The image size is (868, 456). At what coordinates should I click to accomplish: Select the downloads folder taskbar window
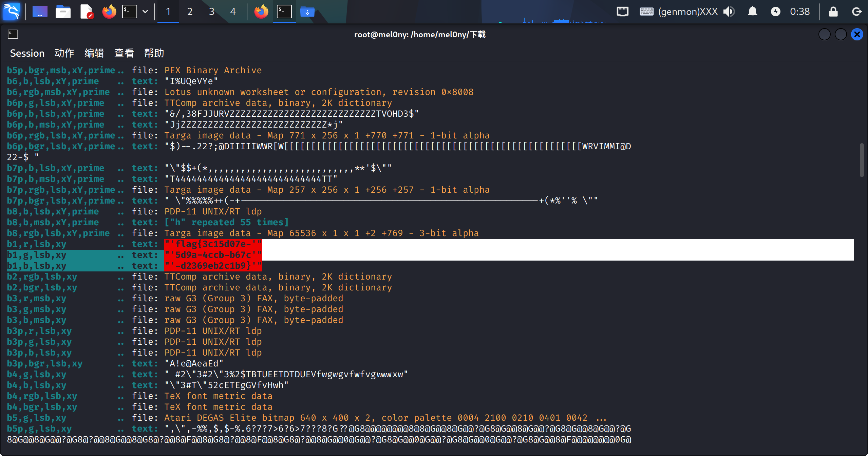coord(307,12)
